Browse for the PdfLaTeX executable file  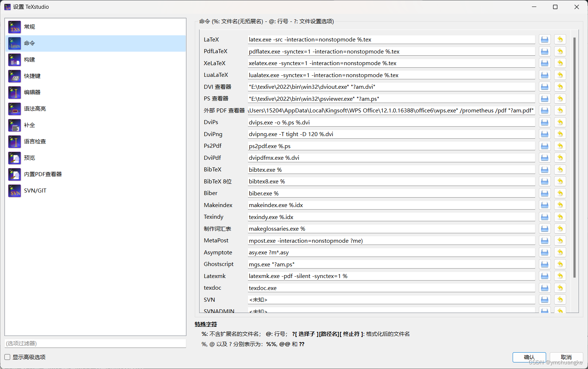click(x=545, y=51)
